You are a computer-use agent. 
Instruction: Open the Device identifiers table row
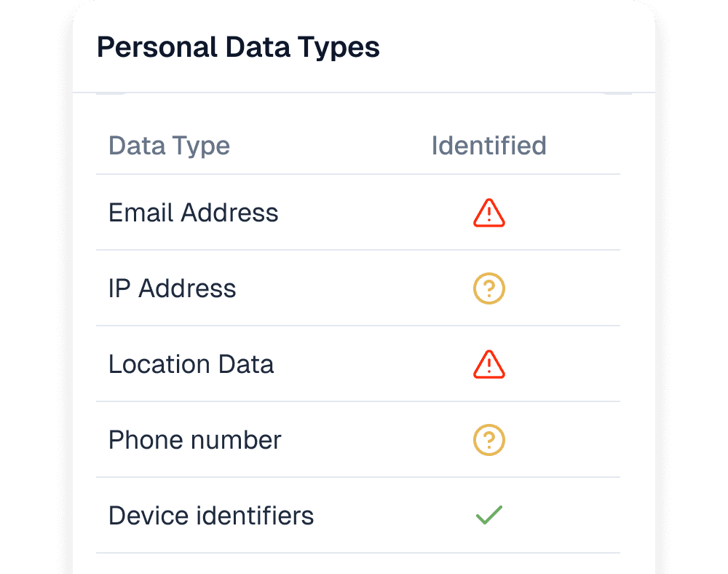coord(358,516)
